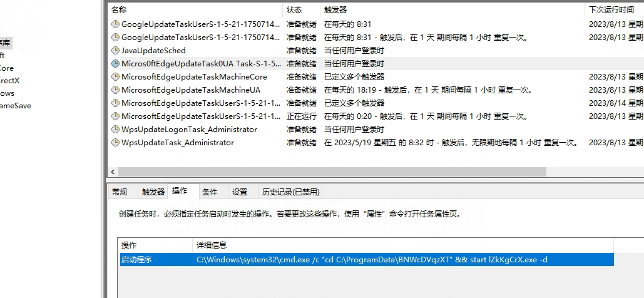Click 已定义多个触发器 in the MicrosoftEdgeUpdateTaskMachineCore row
Viewport: 644px width, 298px height.
[x=354, y=77]
